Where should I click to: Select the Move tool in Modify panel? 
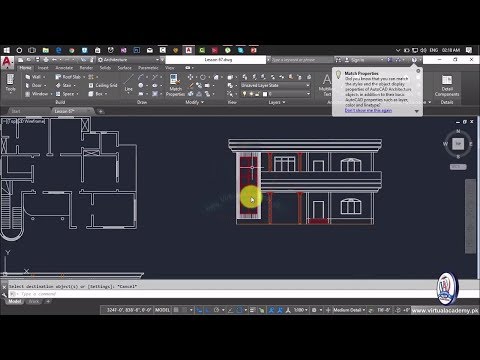click(x=190, y=77)
